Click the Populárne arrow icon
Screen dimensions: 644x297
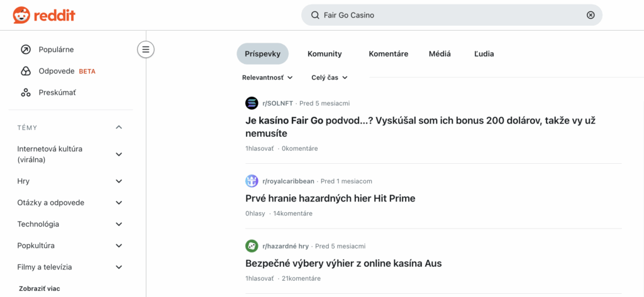[x=26, y=50]
